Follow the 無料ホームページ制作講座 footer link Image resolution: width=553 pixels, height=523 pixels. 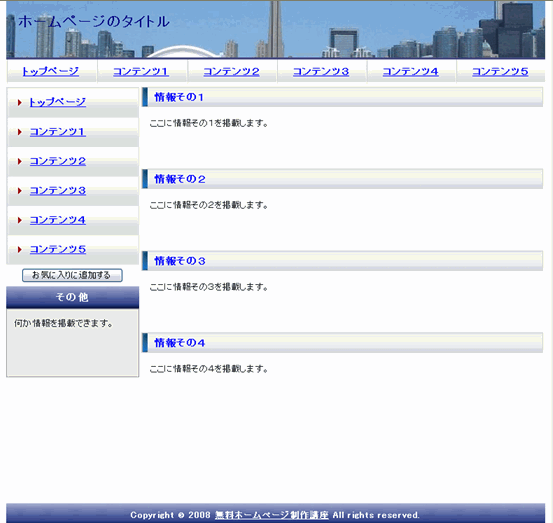[272, 515]
